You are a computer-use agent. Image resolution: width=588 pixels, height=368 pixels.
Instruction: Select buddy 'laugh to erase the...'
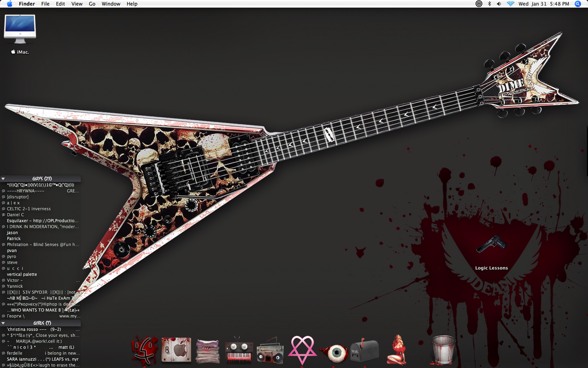tap(40, 365)
